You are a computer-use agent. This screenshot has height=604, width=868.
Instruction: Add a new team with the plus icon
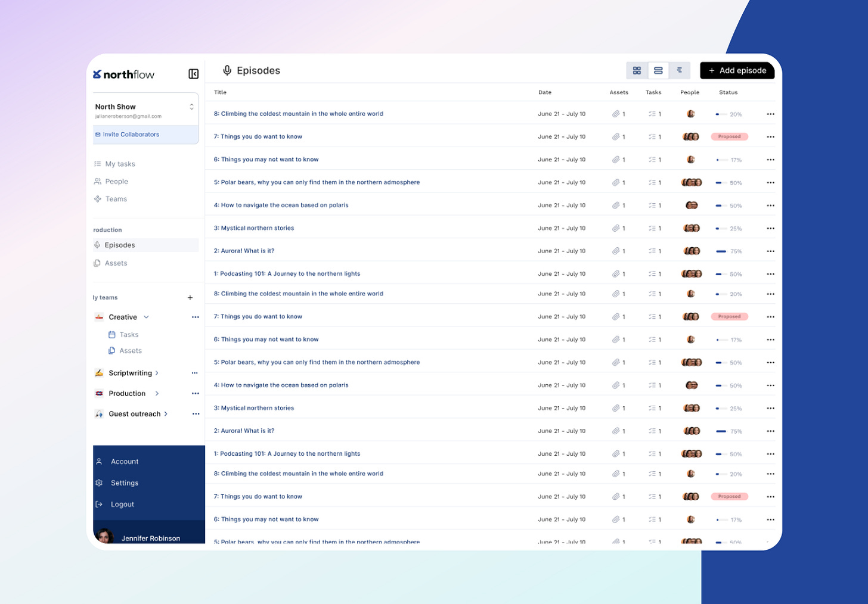pyautogui.click(x=190, y=298)
